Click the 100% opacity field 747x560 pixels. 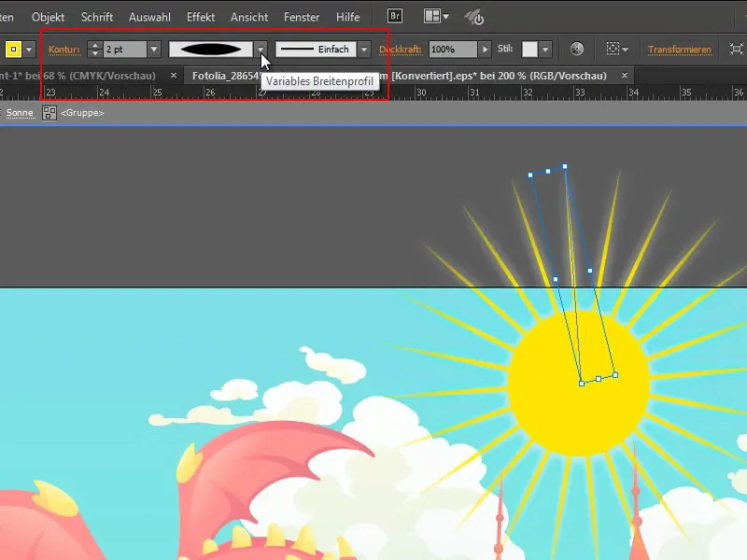(x=453, y=49)
